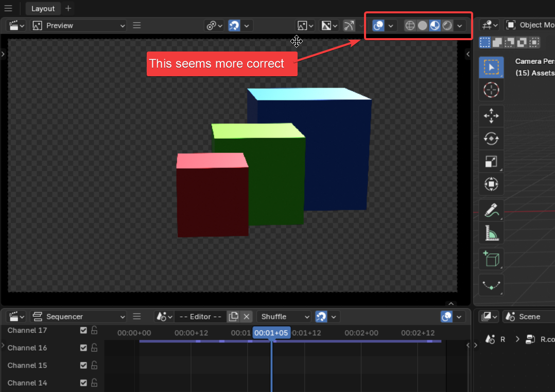Remove the Editor scene with the X button
555x392 pixels.
tap(247, 317)
